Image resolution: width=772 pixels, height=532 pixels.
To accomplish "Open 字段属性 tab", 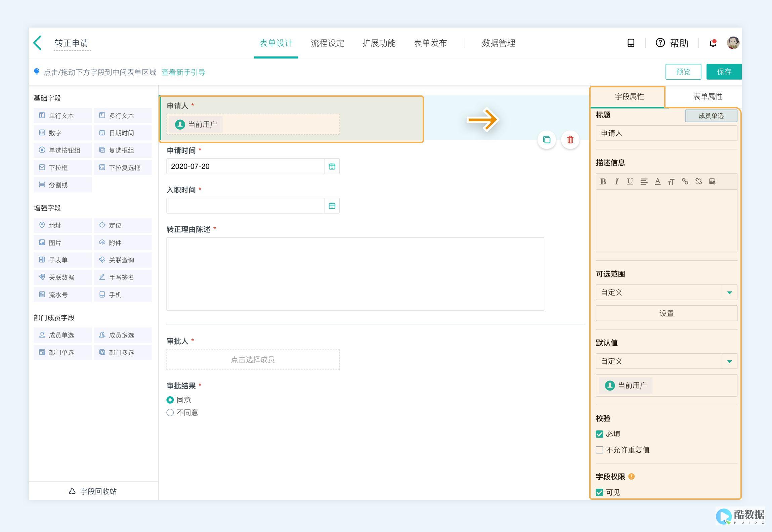I will point(628,97).
